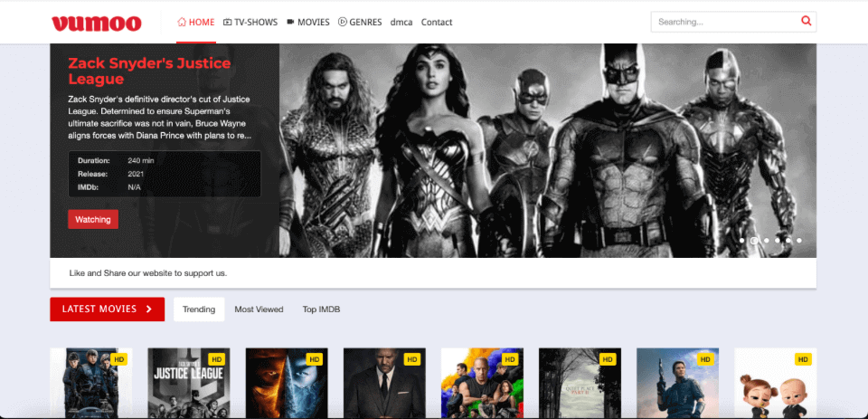The image size is (868, 419).
Task: Open the Justice League movie poster
Action: point(189,383)
